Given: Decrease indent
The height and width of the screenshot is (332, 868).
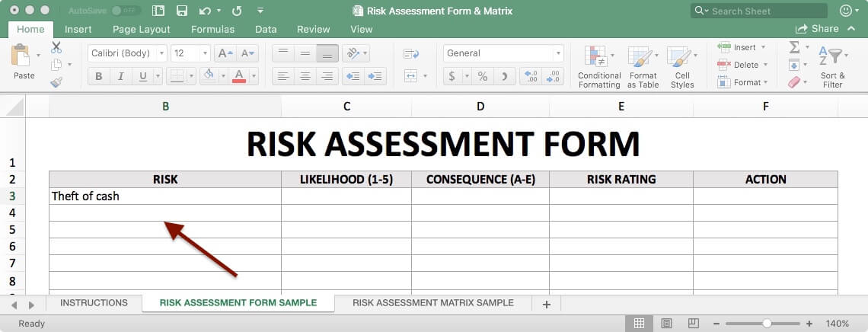Looking at the screenshot, I should point(353,76).
